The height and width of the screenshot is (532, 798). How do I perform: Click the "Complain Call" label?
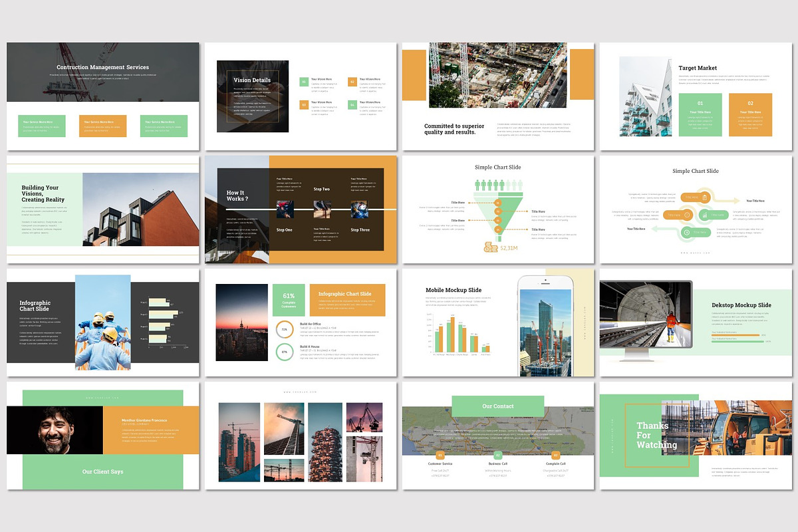coord(555,464)
